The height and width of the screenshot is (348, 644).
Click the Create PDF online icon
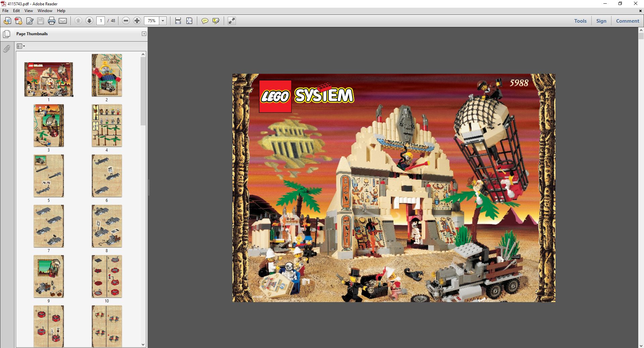18,21
